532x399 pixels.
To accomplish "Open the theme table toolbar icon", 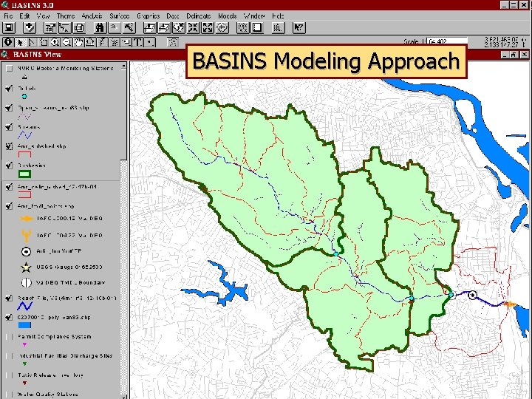I will [x=79, y=27].
